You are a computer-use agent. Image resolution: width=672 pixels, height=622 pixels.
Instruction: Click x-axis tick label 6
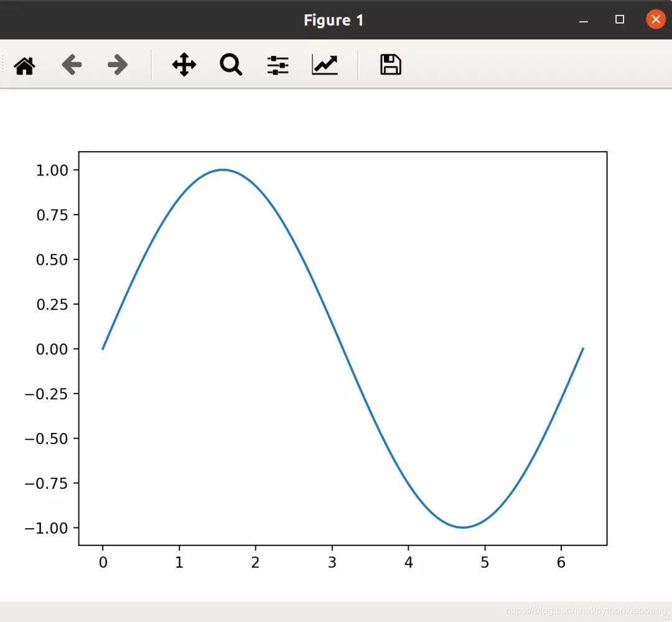(561, 562)
